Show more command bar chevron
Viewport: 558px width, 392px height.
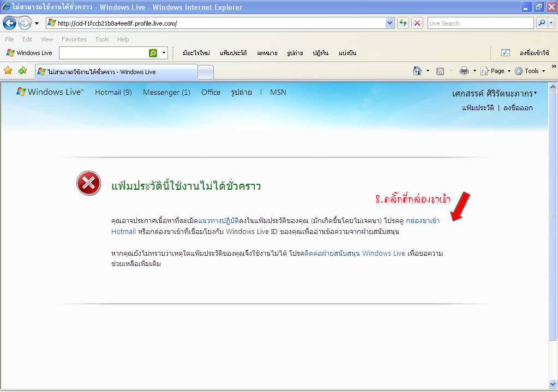tap(554, 66)
